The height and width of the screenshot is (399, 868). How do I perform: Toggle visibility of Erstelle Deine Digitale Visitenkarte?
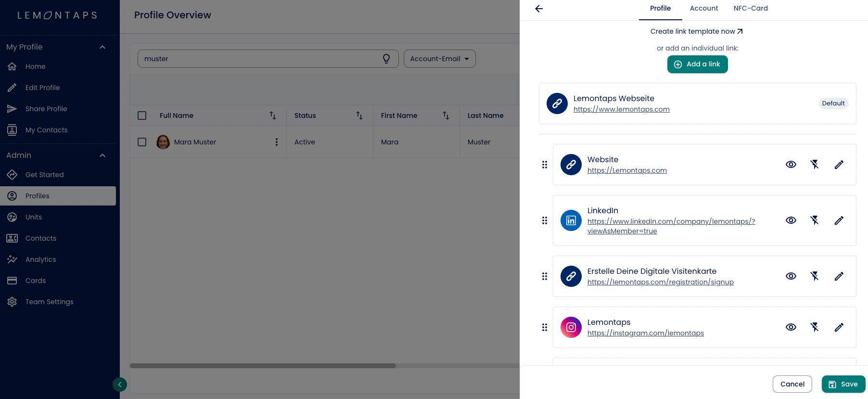tap(791, 276)
